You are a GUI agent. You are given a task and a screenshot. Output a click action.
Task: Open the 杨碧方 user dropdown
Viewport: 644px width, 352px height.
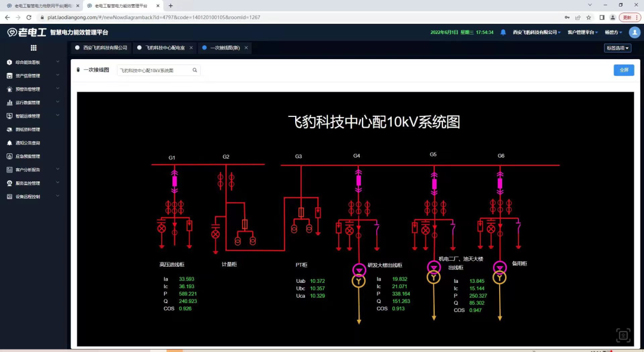click(613, 32)
